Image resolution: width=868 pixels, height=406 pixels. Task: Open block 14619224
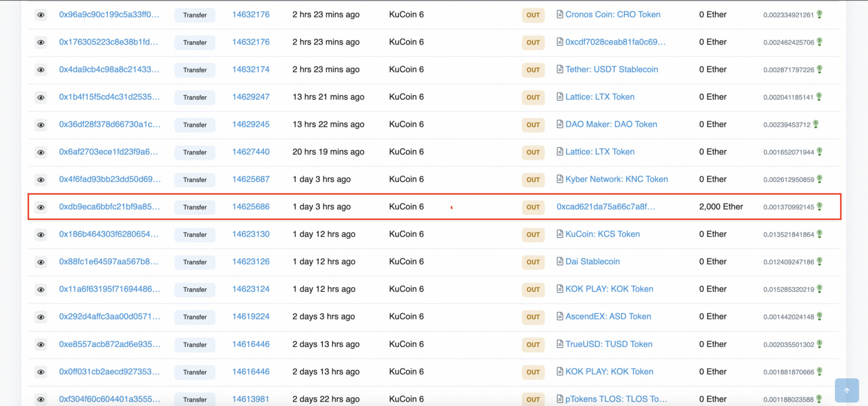(x=251, y=316)
